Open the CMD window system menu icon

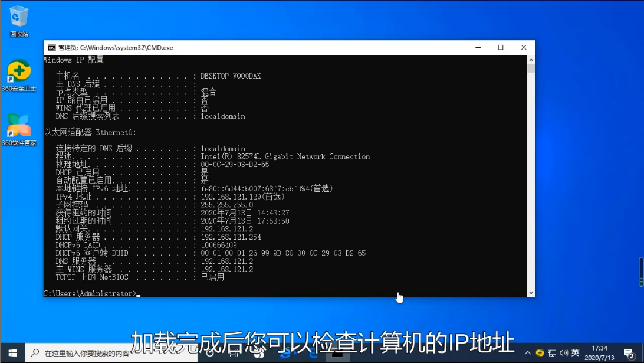point(51,48)
